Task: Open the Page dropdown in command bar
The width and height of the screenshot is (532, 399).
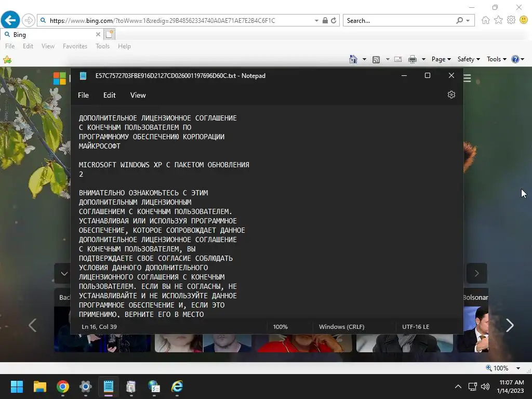Action: click(441, 59)
